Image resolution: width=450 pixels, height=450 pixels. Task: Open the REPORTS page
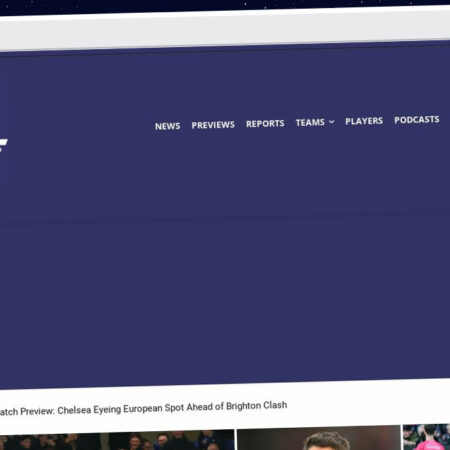[x=265, y=124]
